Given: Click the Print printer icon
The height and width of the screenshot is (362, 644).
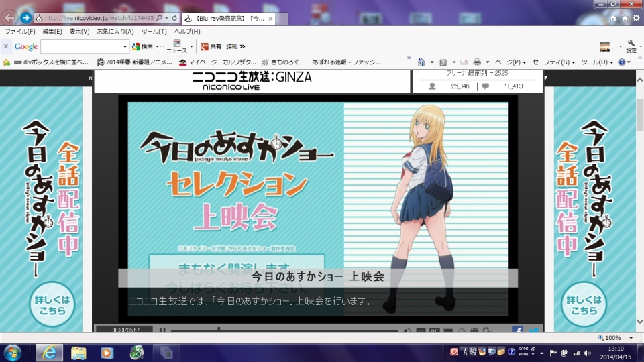Looking at the screenshot, I should click(477, 62).
